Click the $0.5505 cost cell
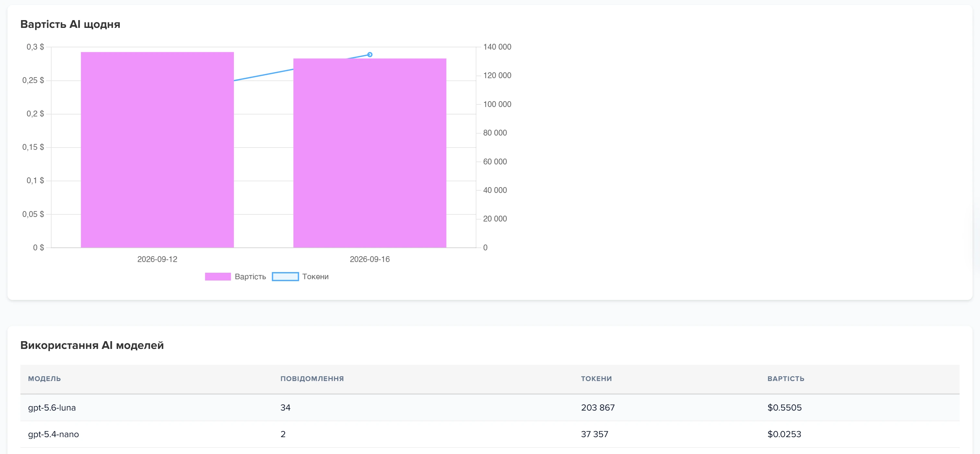Screen dimensions: 980x454 [784, 408]
